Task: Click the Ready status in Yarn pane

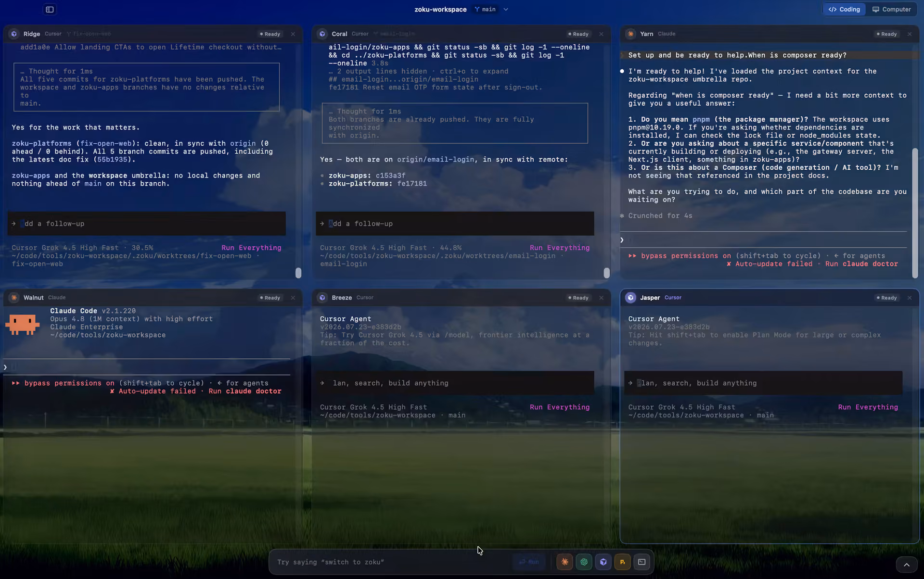Action: tap(886, 34)
